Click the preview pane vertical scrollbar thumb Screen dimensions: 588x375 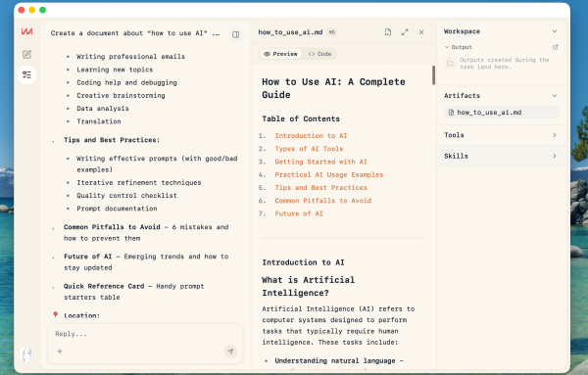point(433,75)
